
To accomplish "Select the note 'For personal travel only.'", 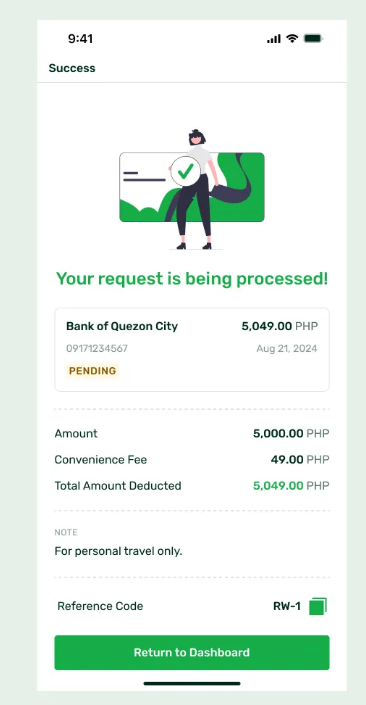I will coord(118,551).
